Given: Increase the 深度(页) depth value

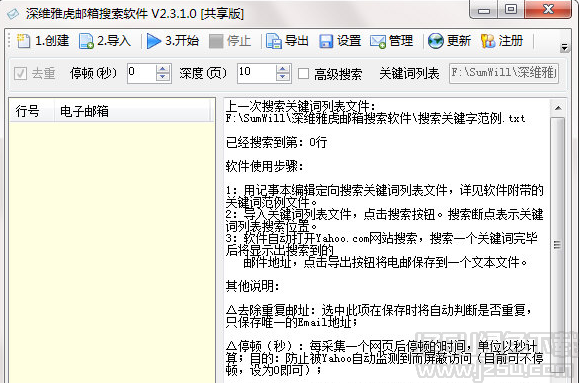Looking at the screenshot, I should coord(283,69).
